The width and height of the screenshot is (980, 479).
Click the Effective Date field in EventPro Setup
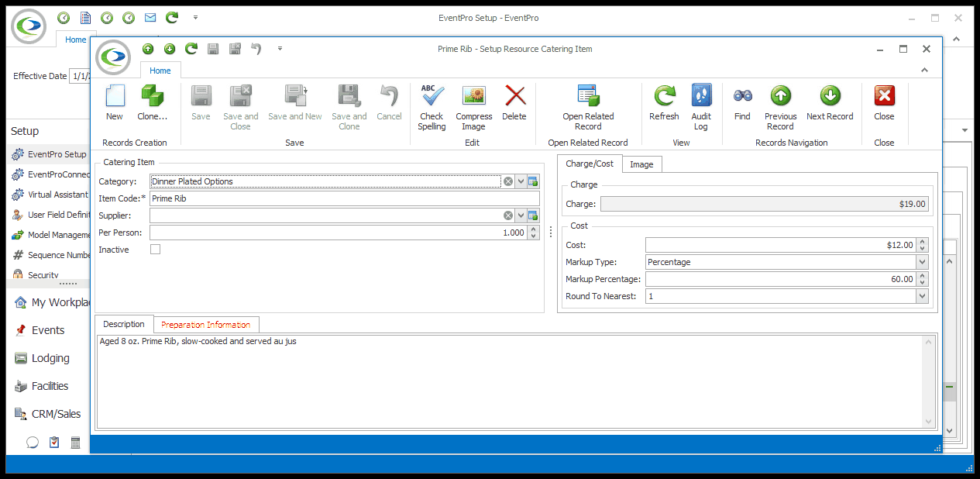point(80,76)
